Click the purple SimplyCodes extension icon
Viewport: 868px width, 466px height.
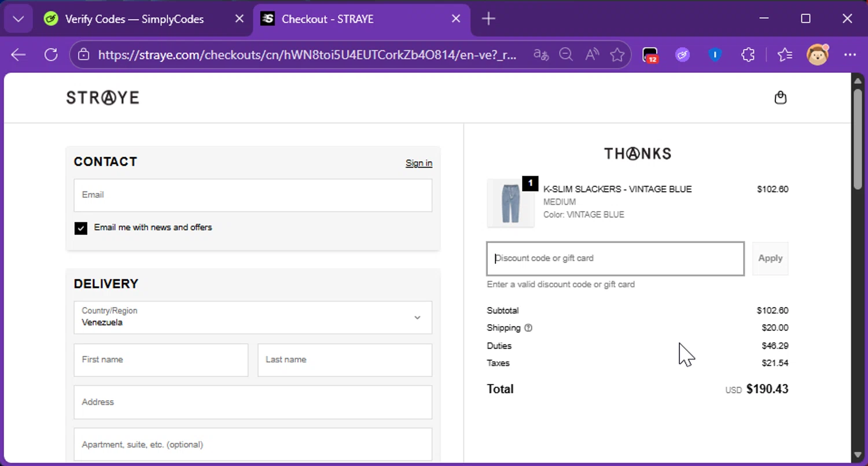pos(683,55)
